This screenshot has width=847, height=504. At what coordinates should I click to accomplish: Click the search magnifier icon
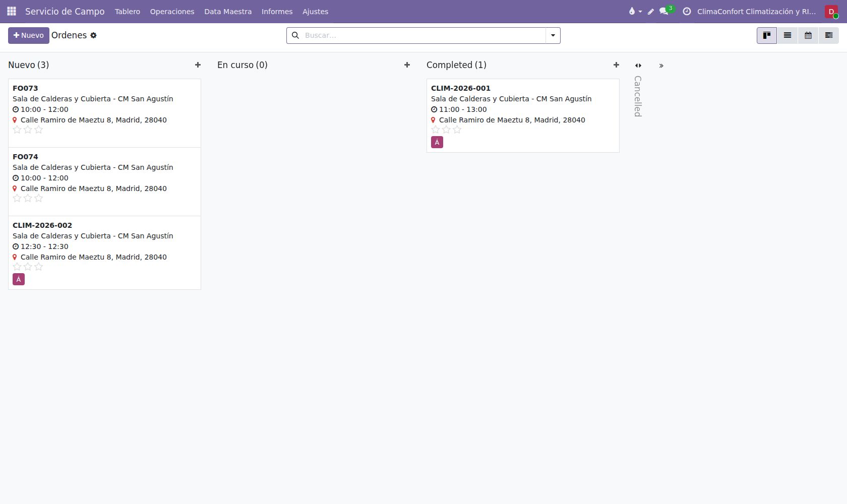(x=295, y=35)
